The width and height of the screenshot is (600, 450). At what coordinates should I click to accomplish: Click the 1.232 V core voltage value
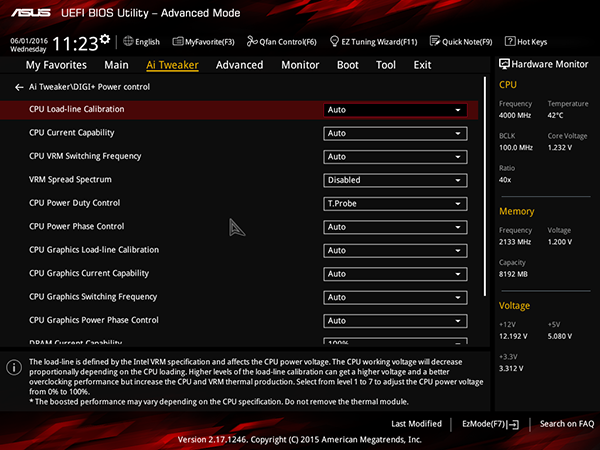(x=559, y=148)
